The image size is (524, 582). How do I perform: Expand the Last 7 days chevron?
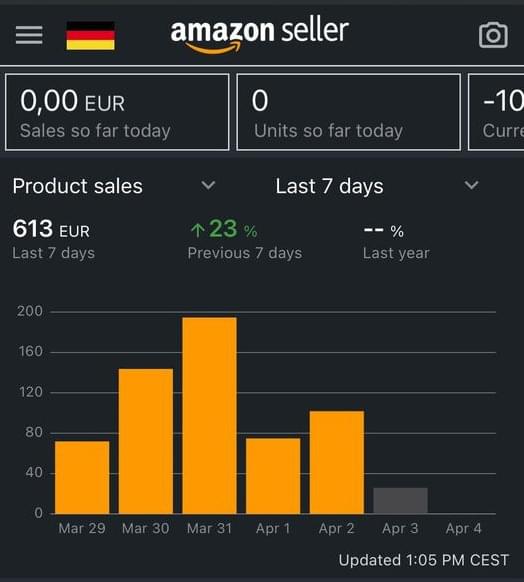coord(471,185)
